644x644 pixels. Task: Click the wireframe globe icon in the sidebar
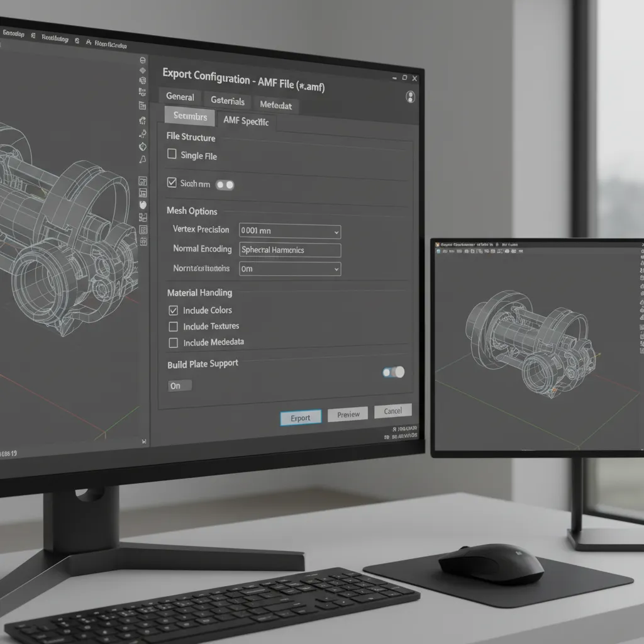click(x=143, y=80)
